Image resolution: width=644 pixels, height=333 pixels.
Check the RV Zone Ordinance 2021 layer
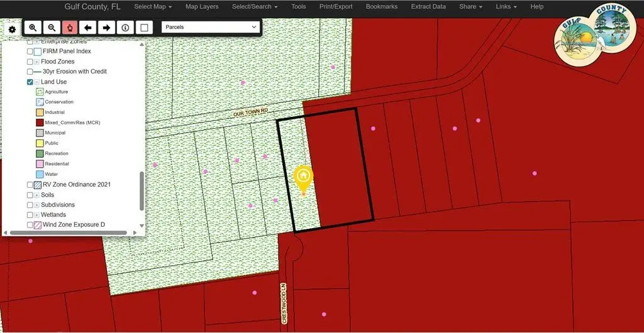30,185
